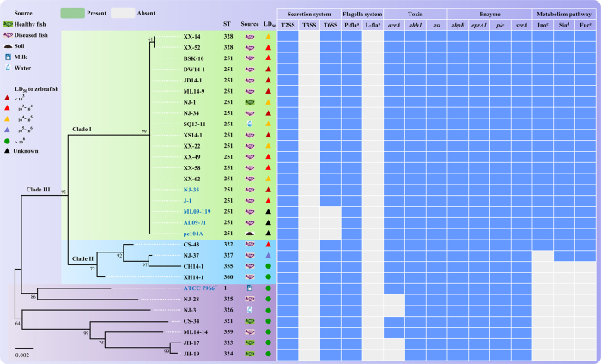Click the eprA1 column header
The image size is (601, 364).
pyautogui.click(x=479, y=25)
